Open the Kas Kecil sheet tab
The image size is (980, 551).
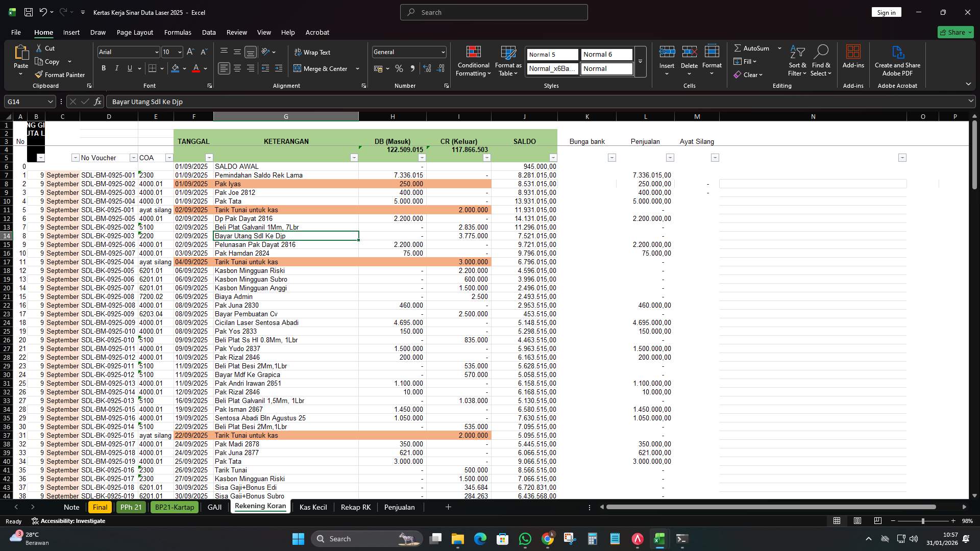(x=312, y=507)
